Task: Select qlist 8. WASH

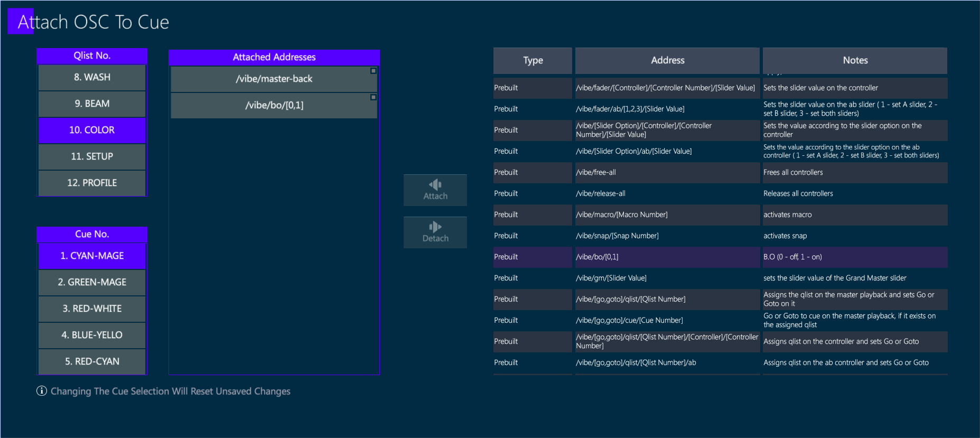Action: coord(92,77)
